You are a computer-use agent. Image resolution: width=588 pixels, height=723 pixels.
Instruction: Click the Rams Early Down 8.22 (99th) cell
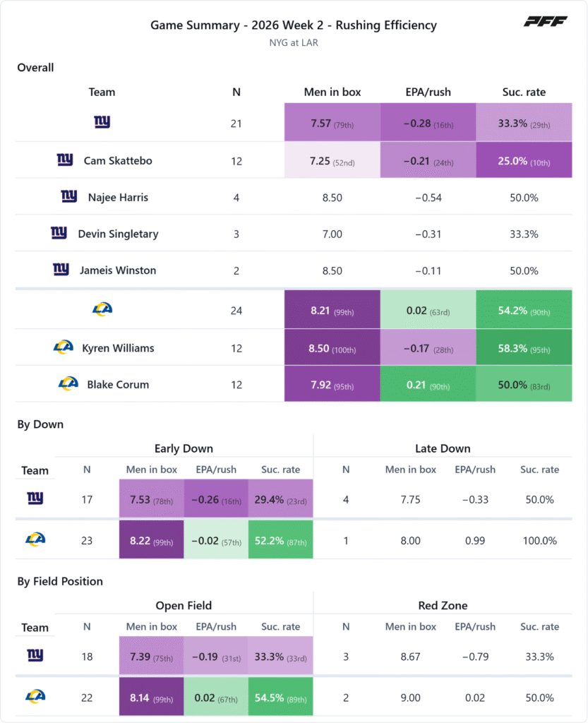coord(152,539)
